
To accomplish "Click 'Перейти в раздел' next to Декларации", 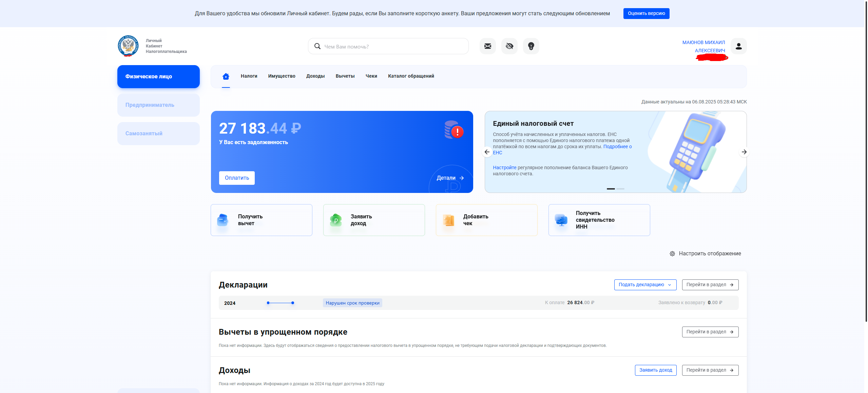I will 710,284.
